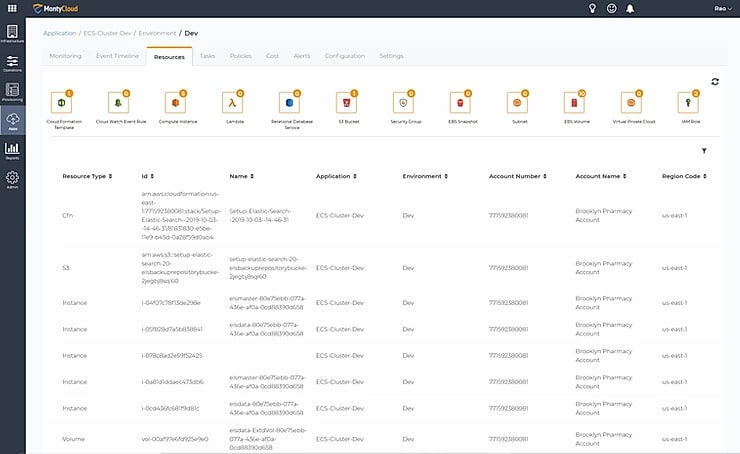Select the Lambda resource icon

point(235,103)
